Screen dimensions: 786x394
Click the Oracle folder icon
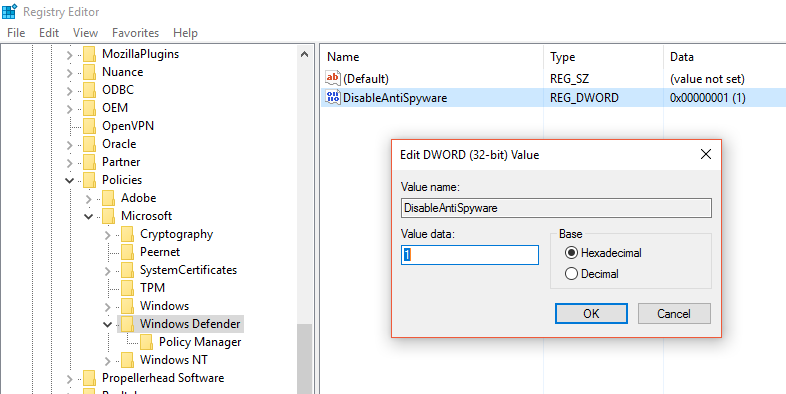(89, 144)
